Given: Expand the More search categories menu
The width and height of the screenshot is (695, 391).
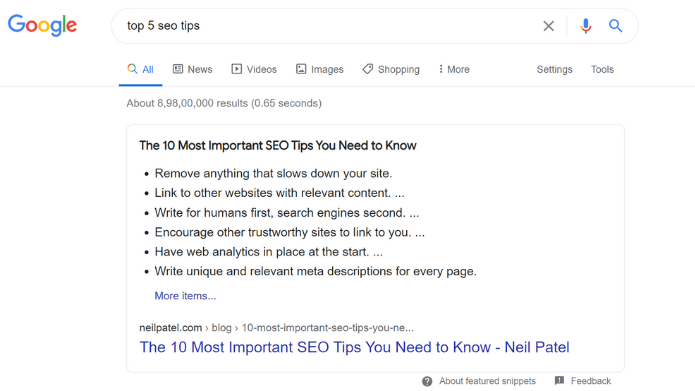Looking at the screenshot, I should click(x=454, y=69).
